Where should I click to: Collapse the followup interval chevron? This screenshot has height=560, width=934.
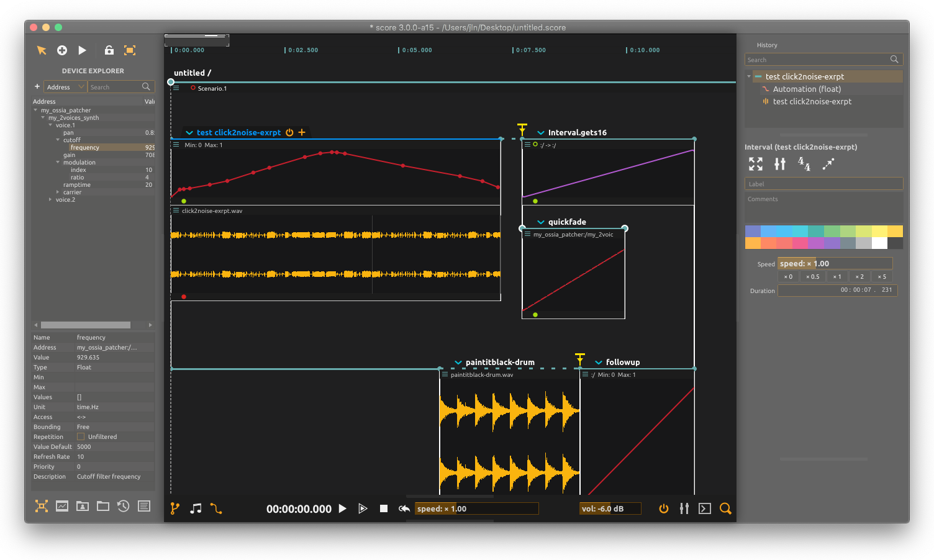599,362
